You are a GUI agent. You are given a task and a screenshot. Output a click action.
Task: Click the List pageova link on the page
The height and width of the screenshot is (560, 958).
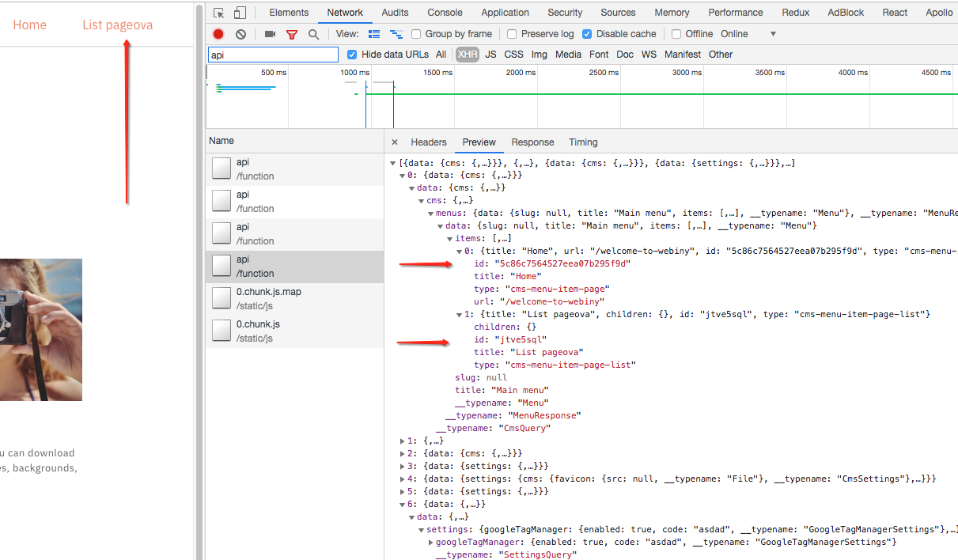point(116,25)
